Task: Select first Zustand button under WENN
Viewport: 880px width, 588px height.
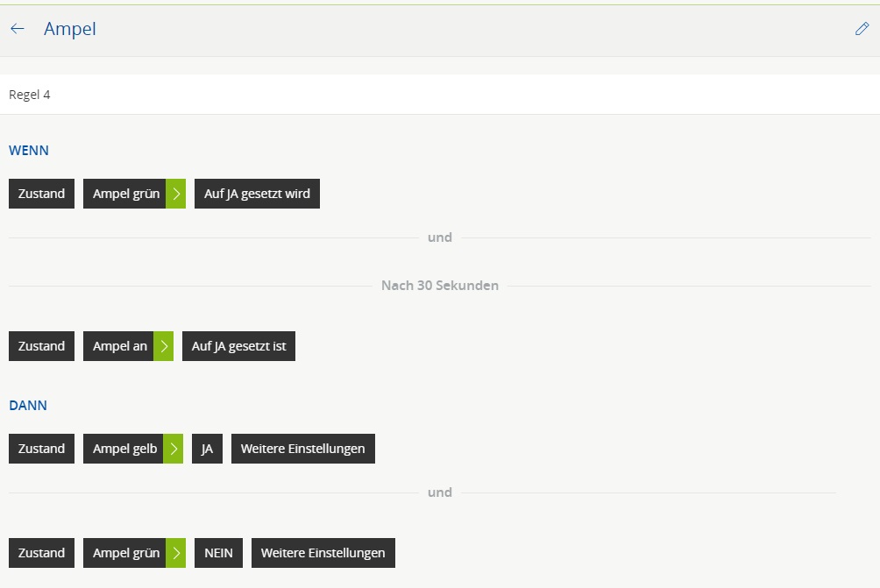Action: (x=41, y=194)
